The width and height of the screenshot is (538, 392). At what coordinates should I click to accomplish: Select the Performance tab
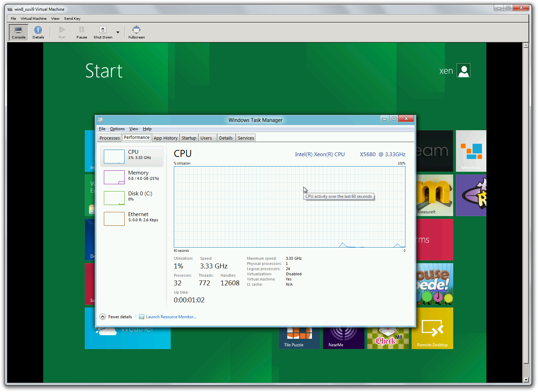pos(137,137)
